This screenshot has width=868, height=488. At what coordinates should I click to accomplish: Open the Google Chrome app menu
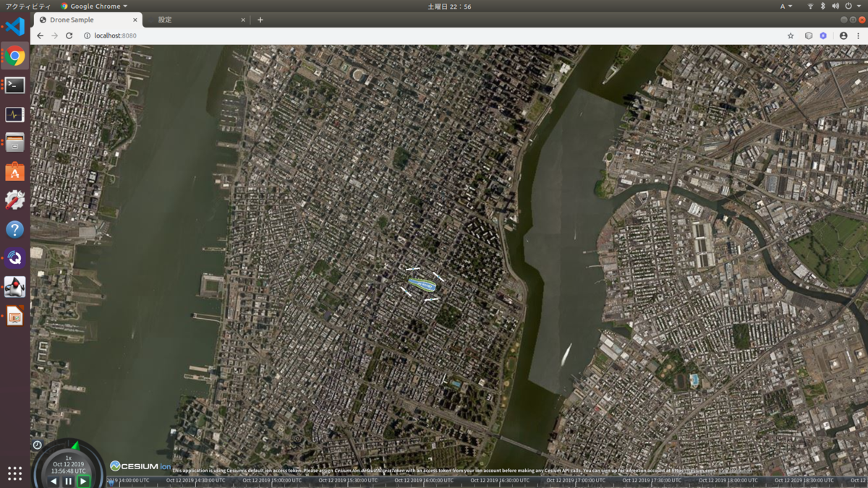tap(95, 6)
